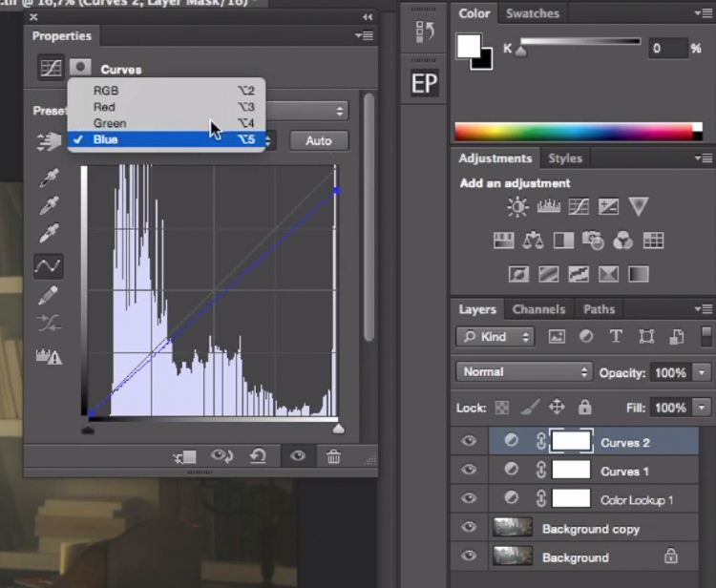Toggle lock all padlock
The width and height of the screenshot is (716, 588).
(x=584, y=407)
